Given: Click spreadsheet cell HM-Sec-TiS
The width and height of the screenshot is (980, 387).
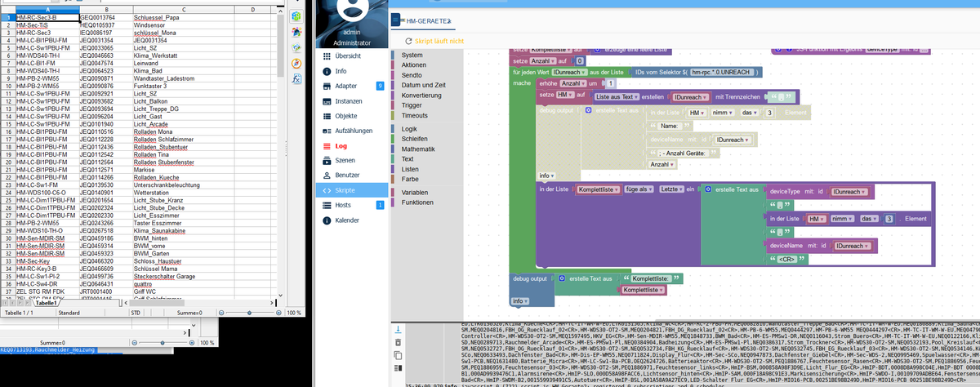Looking at the screenshot, I should click(x=46, y=24).
